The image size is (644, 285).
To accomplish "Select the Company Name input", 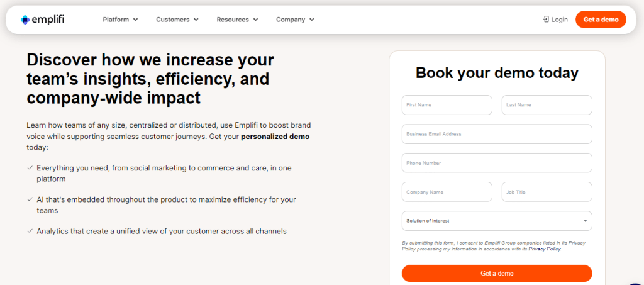I will [447, 192].
